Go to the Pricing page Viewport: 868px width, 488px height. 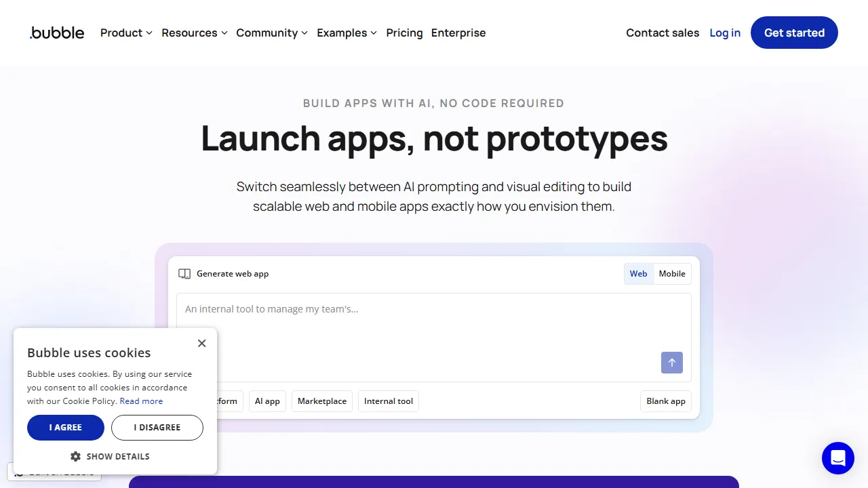pyautogui.click(x=404, y=33)
